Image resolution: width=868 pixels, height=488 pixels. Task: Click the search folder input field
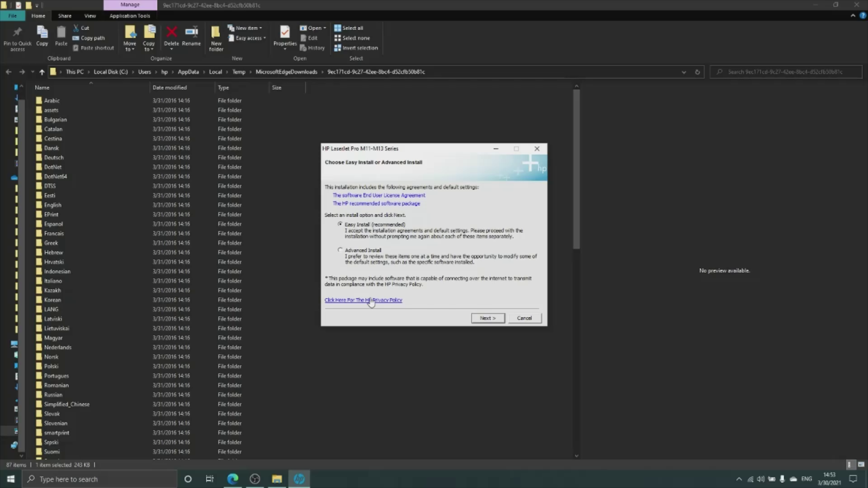coord(786,72)
